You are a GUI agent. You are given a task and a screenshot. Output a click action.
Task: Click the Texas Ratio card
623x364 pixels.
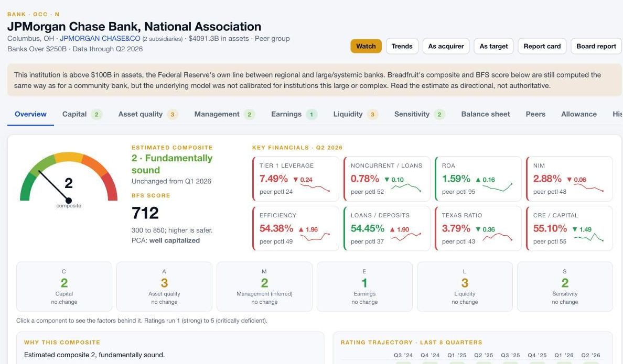tap(478, 228)
